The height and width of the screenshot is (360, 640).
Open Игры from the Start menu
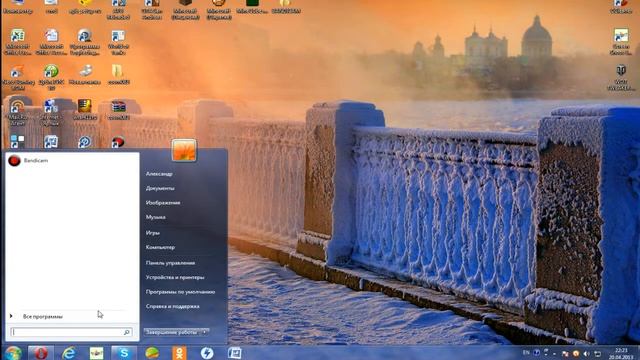pyautogui.click(x=153, y=233)
